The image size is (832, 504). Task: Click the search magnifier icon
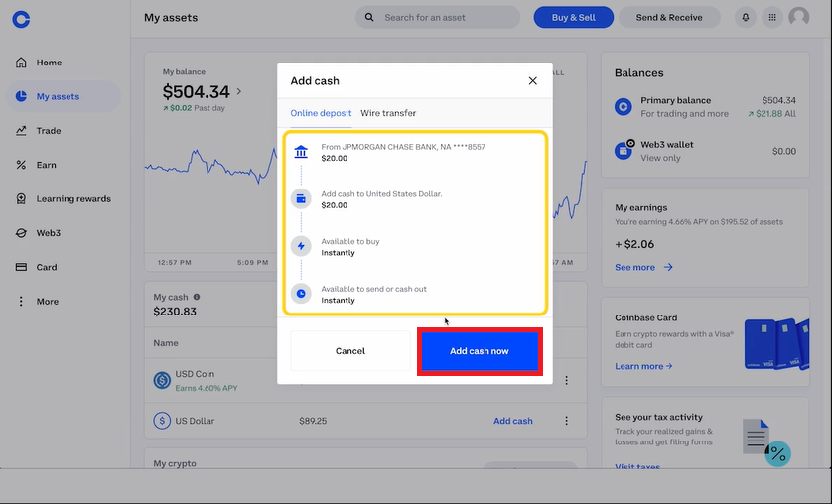[x=369, y=18]
